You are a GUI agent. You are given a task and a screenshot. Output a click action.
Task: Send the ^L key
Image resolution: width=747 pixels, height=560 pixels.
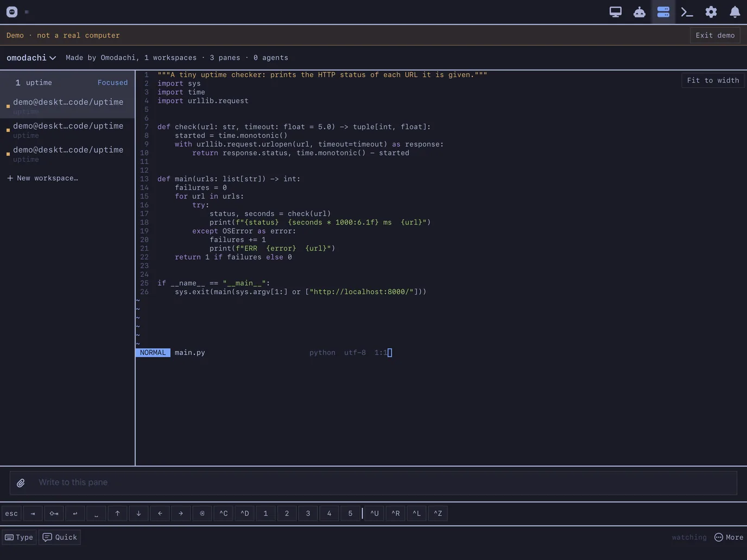[x=416, y=513]
